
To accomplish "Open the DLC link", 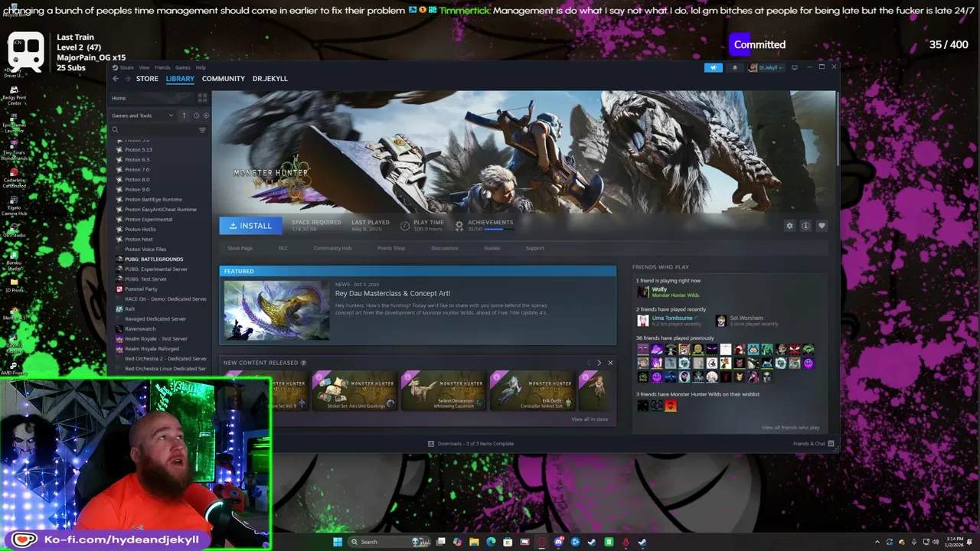I will coord(283,248).
